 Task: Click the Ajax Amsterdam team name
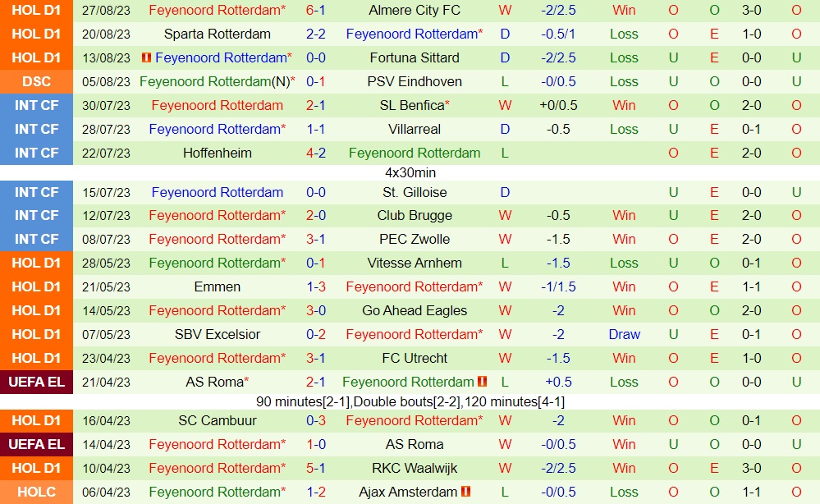pos(408,492)
